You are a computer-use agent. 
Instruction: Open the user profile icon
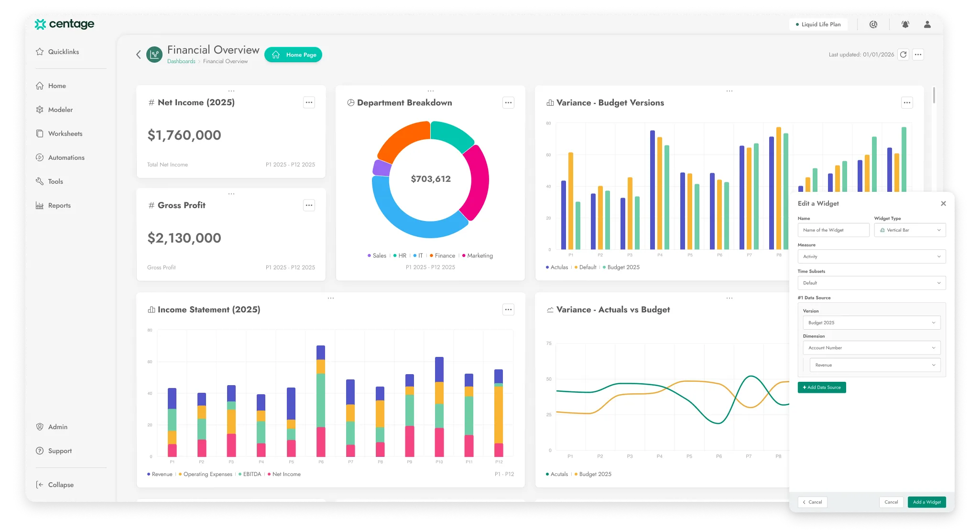(927, 24)
